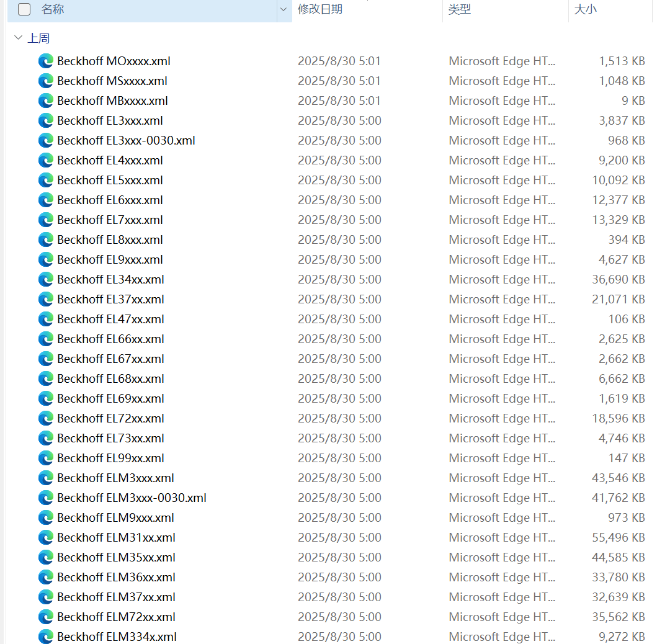This screenshot has height=644, width=657.
Task: Click the 13,329 KB size value
Action: [619, 220]
